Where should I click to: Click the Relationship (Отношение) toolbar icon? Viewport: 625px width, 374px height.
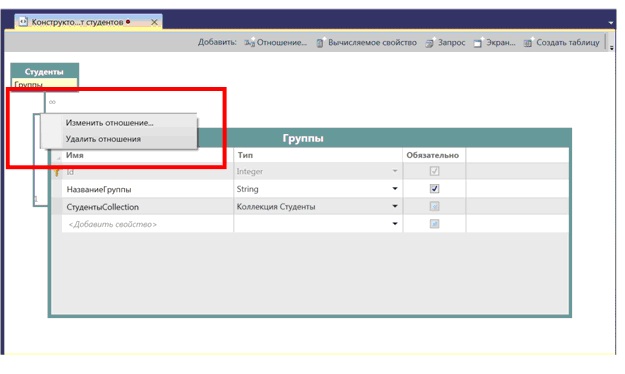point(250,43)
